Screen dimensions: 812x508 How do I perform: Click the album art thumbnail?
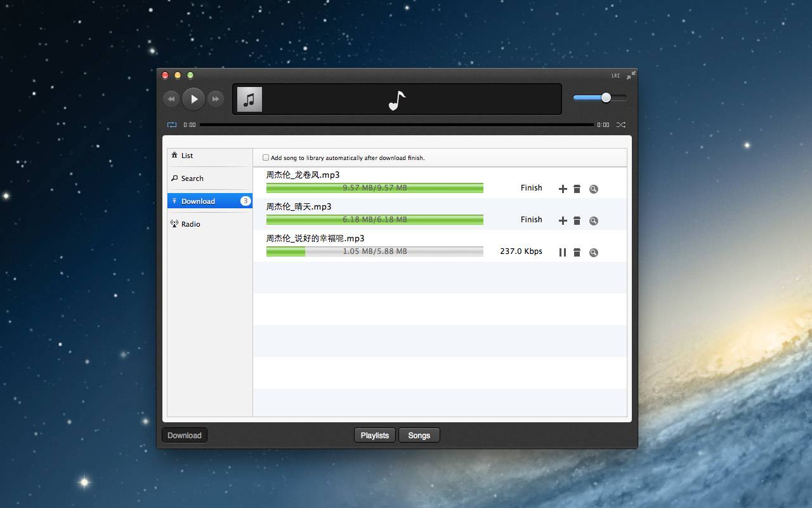tap(249, 100)
